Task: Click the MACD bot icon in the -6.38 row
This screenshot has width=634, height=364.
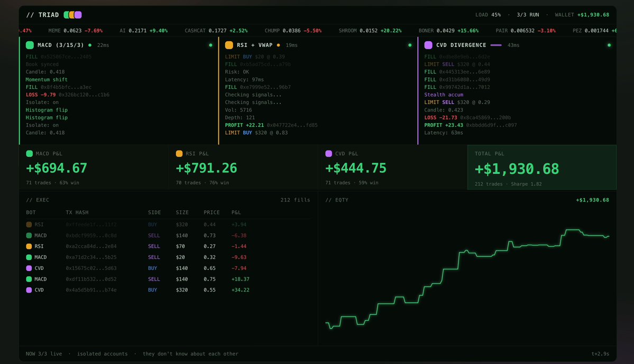Action: click(29, 236)
